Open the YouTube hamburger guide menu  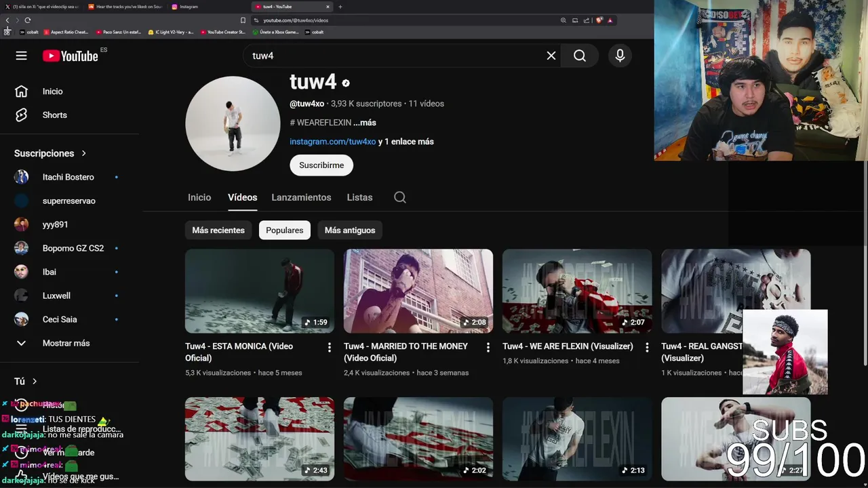(21, 56)
